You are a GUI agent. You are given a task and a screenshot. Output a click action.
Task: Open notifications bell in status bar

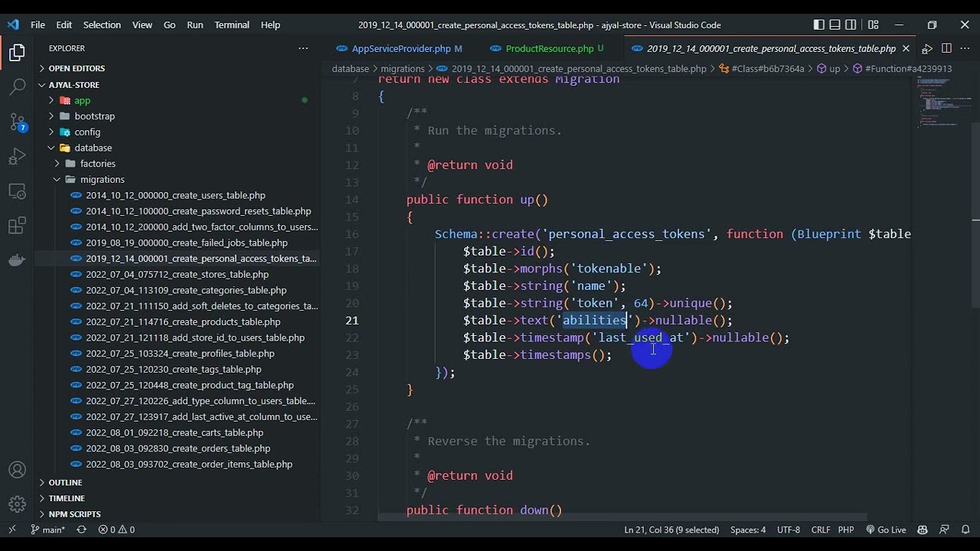pyautogui.click(x=964, y=530)
